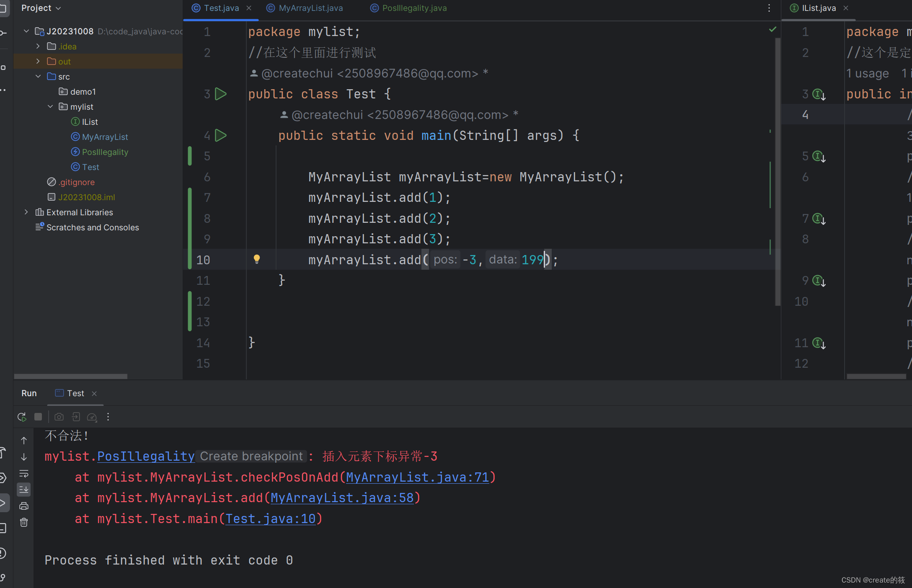Click the run gutter arrow beside main method
Screen dimensions: 912x588
pos(221,135)
